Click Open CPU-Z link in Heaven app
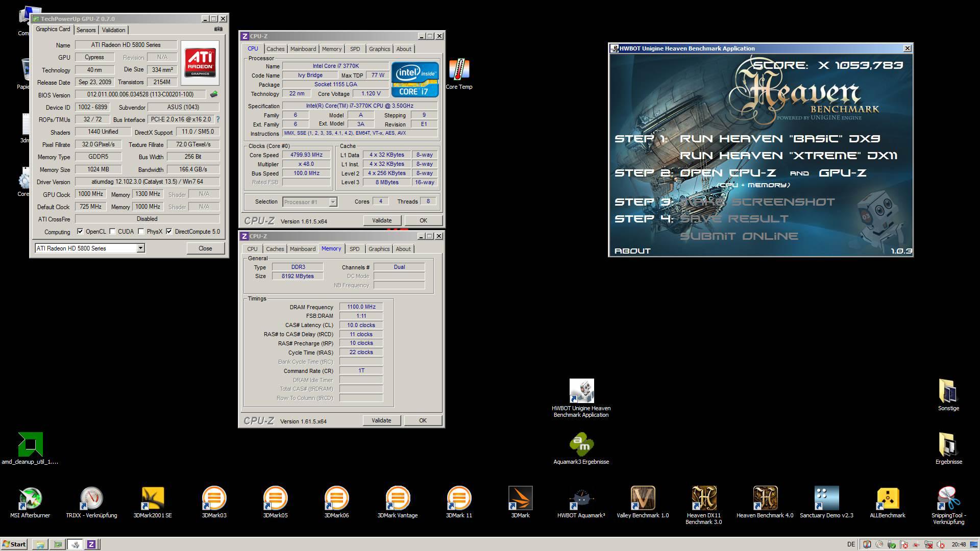Viewport: 980px width, 551px height. (x=728, y=173)
